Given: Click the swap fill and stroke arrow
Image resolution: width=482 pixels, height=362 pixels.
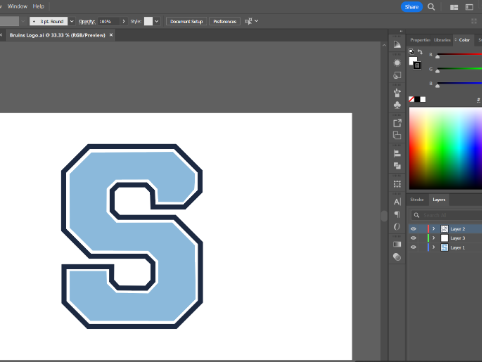Looking at the screenshot, I should 420,52.
